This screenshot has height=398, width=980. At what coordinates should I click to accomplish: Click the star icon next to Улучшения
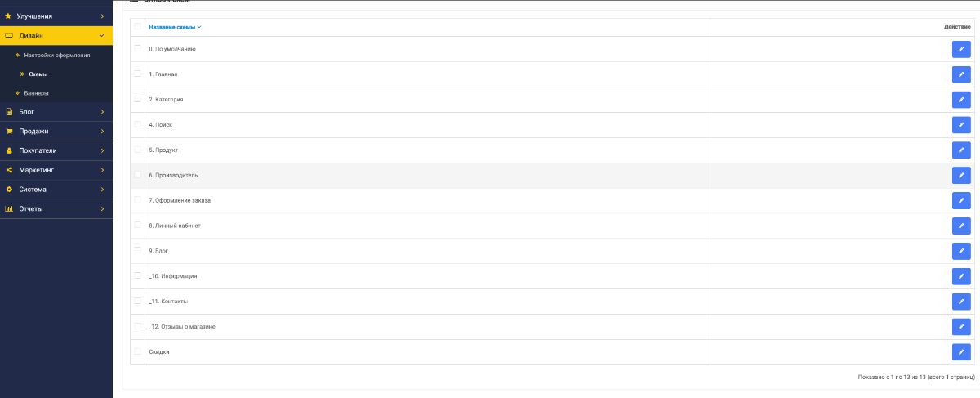(x=9, y=16)
